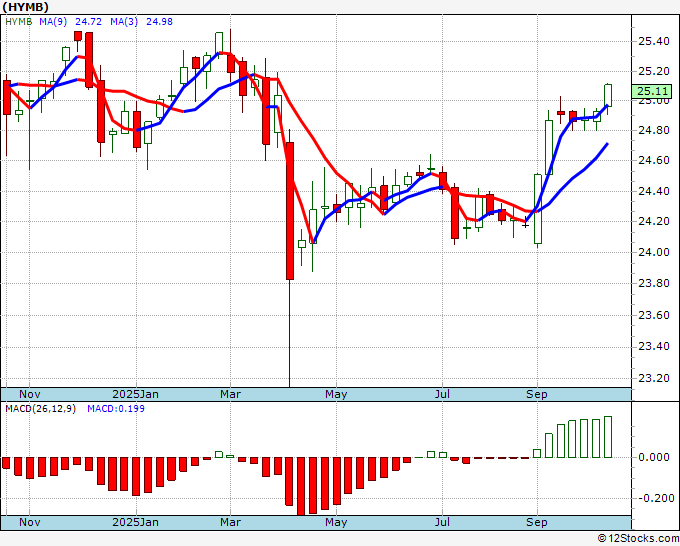Click the MA(3) value 24.98
This screenshot has height=546, width=680.
coord(159,22)
